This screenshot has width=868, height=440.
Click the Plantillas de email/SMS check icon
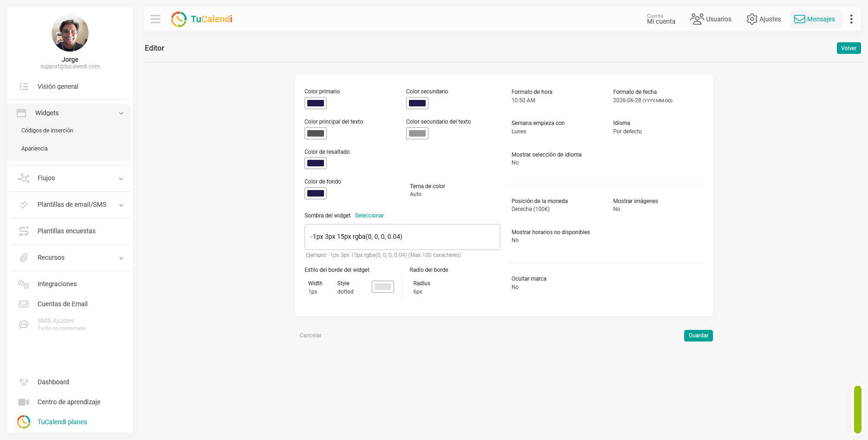pos(24,204)
